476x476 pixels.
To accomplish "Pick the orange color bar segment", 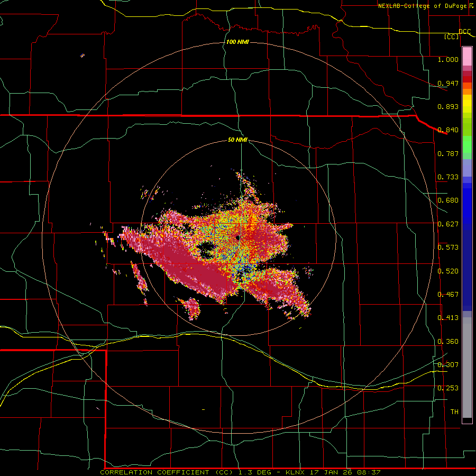I will coord(467,91).
